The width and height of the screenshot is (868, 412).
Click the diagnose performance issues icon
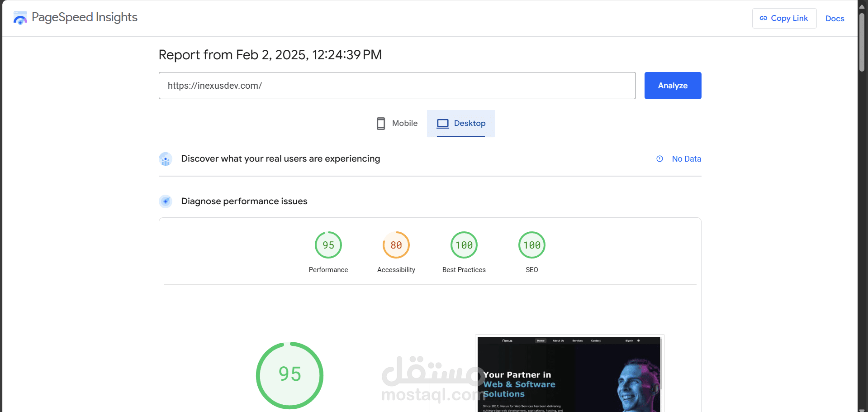click(x=166, y=201)
